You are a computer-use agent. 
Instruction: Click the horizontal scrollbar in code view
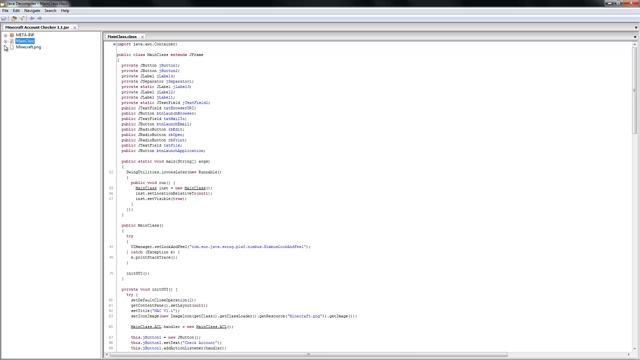point(309,355)
